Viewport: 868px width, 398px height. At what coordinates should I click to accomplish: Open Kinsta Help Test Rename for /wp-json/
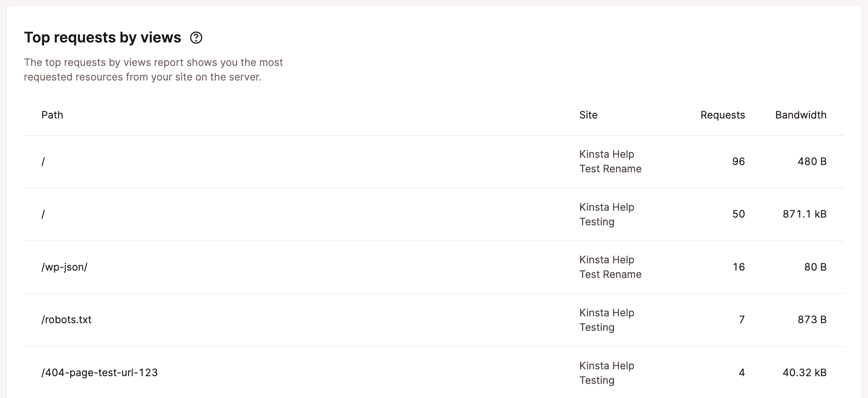point(610,267)
